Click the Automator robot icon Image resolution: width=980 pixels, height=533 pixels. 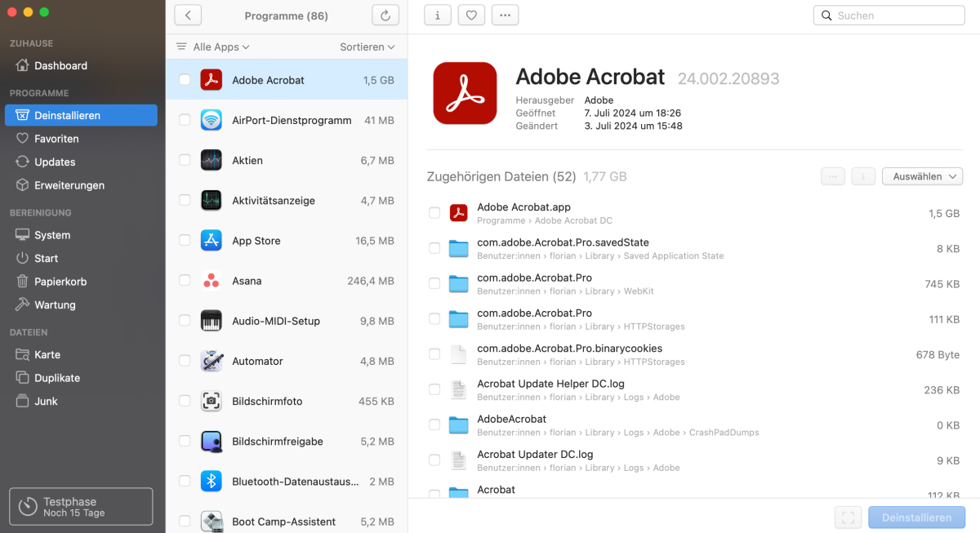[212, 361]
